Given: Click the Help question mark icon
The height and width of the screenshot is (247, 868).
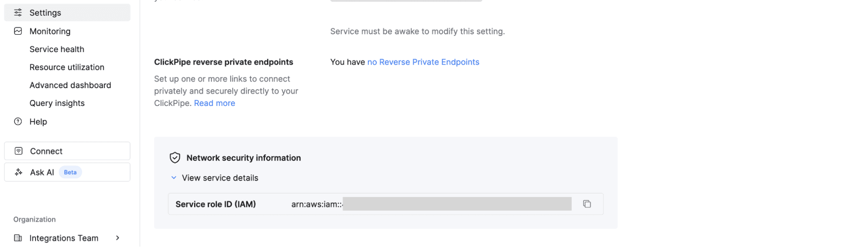Looking at the screenshot, I should pyautogui.click(x=18, y=122).
